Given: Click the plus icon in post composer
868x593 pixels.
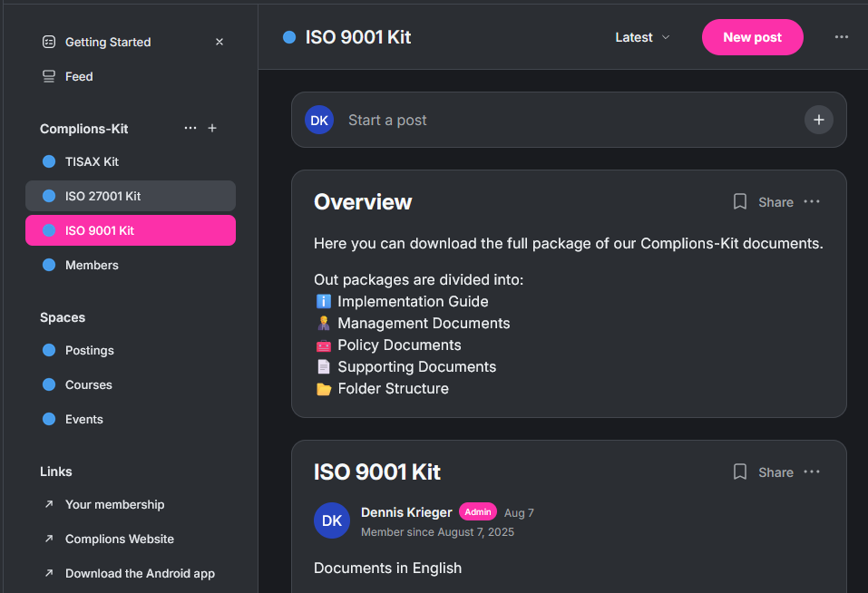Looking at the screenshot, I should 818,120.
